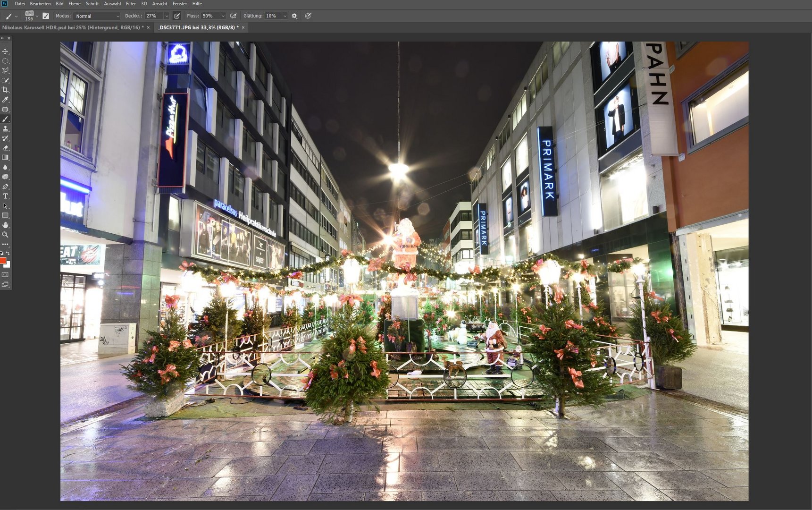The width and height of the screenshot is (812, 510).
Task: Select the Polygonal Lasso tool
Action: (x=5, y=70)
